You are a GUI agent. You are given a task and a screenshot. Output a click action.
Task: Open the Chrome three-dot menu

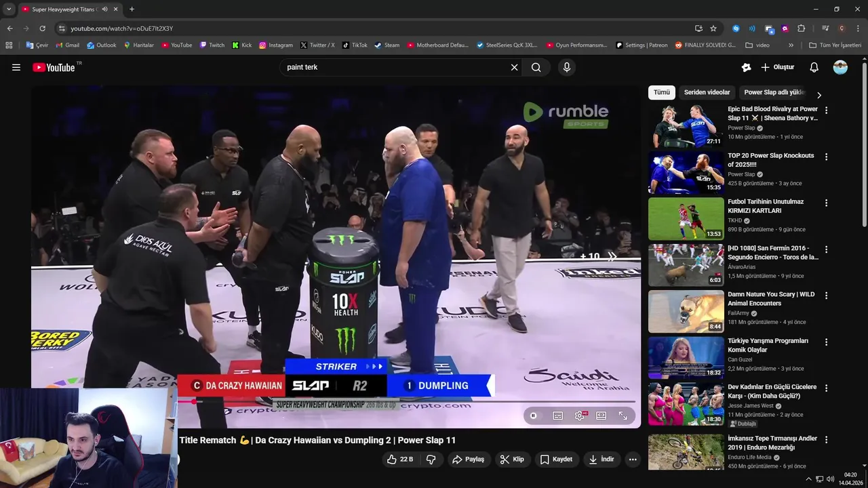[x=859, y=28]
